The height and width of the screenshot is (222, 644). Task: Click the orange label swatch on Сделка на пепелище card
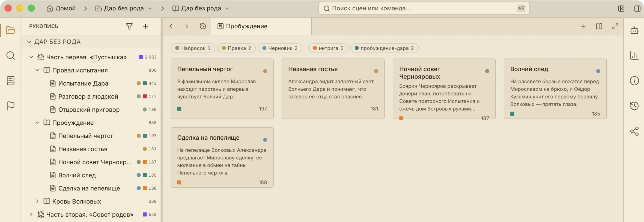coord(179,182)
